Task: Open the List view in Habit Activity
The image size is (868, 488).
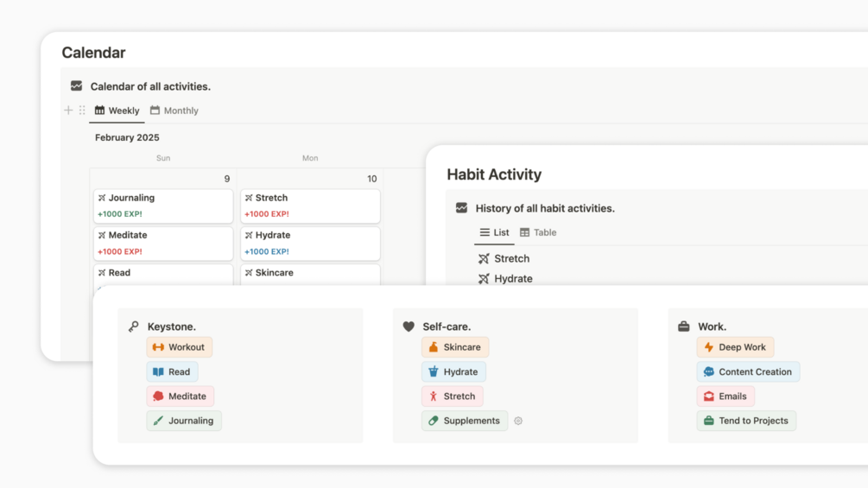Action: click(x=494, y=232)
